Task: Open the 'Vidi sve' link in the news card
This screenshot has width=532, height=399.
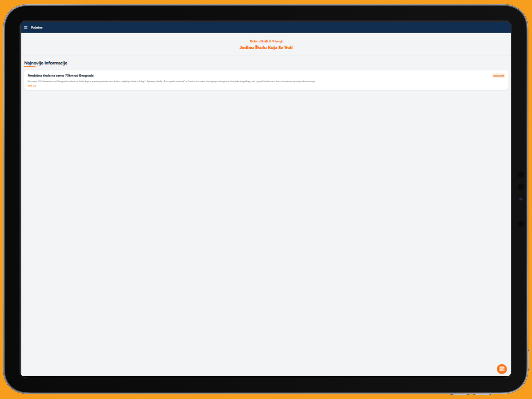Action: point(32,86)
